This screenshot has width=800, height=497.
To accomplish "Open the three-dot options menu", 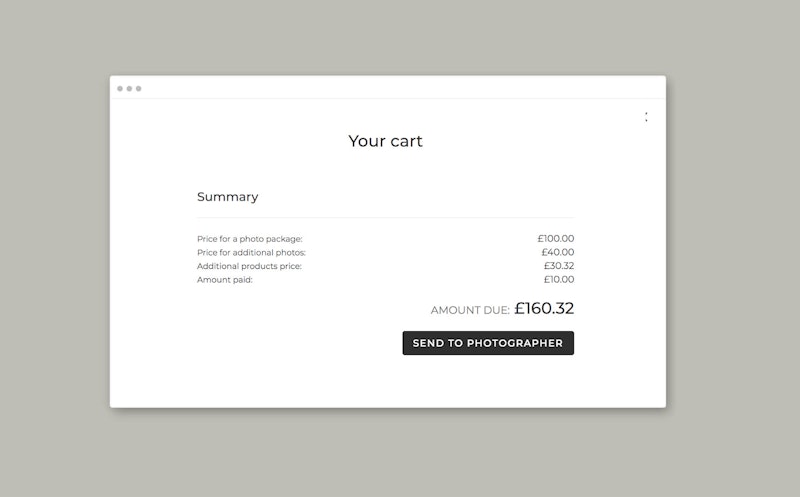I will coord(646,117).
